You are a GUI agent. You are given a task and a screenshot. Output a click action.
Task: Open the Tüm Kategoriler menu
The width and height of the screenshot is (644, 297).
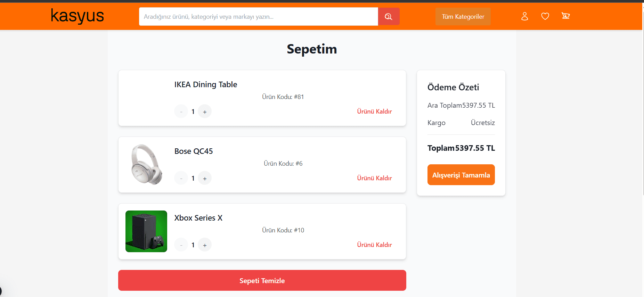click(463, 17)
